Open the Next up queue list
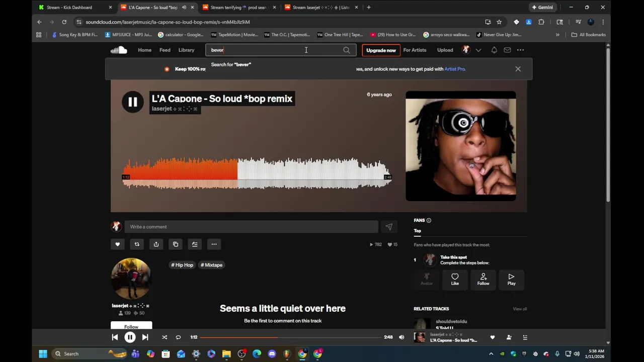The width and height of the screenshot is (644, 362). pos(525,337)
